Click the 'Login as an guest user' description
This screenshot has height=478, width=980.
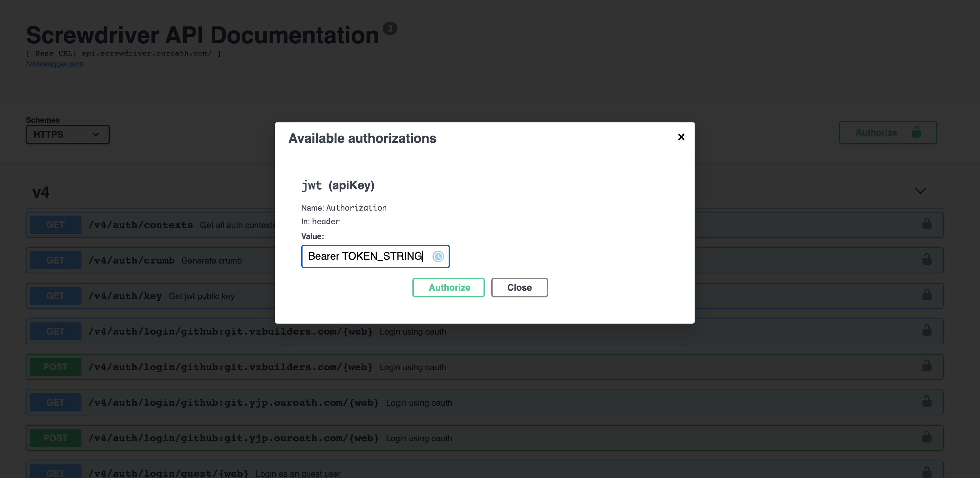pyautogui.click(x=298, y=473)
